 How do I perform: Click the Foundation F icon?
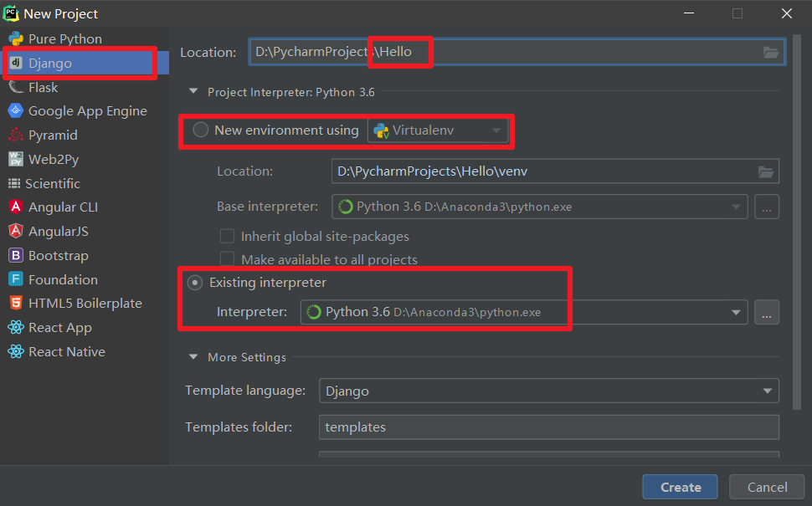pos(16,279)
